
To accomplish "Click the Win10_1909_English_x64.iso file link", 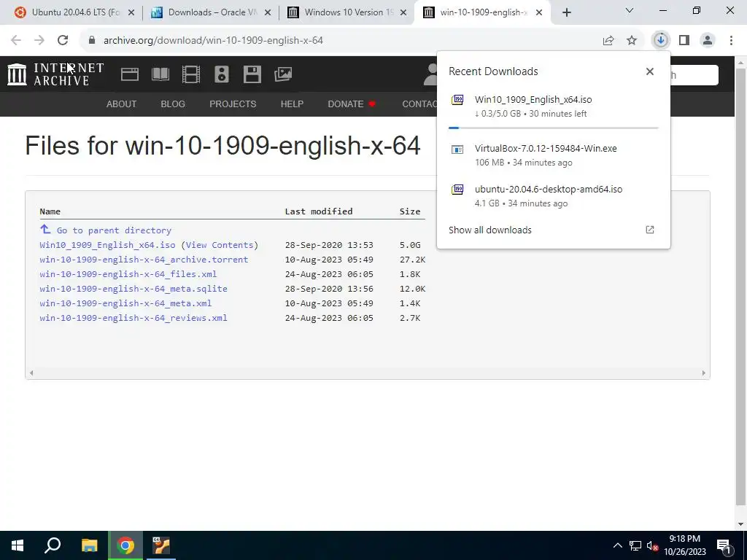I will coord(108,245).
